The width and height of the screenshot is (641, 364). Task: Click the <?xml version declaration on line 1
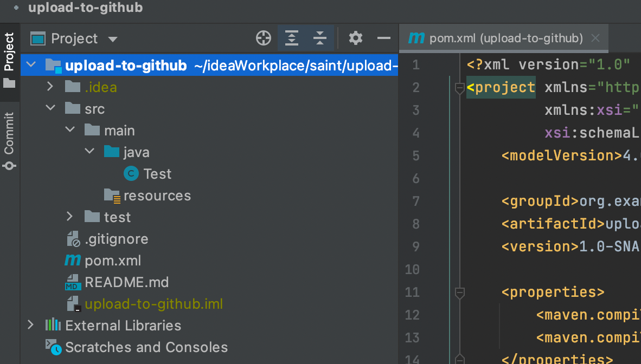[548, 64]
